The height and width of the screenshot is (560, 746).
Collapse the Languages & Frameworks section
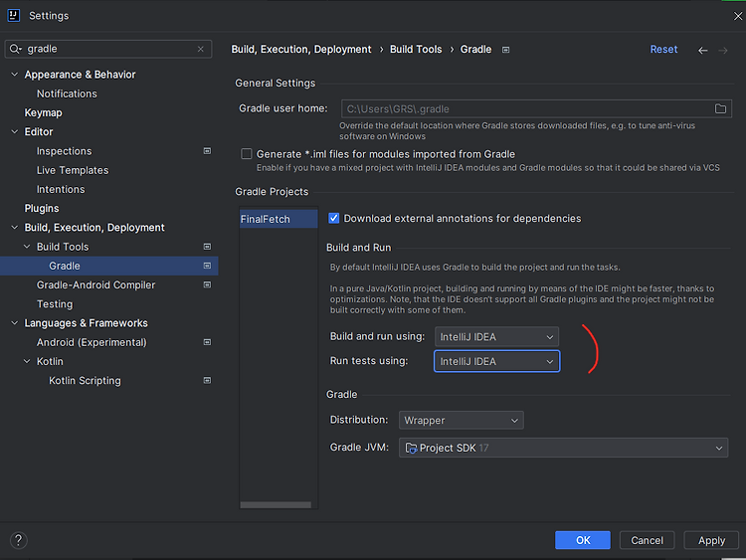[x=15, y=323]
